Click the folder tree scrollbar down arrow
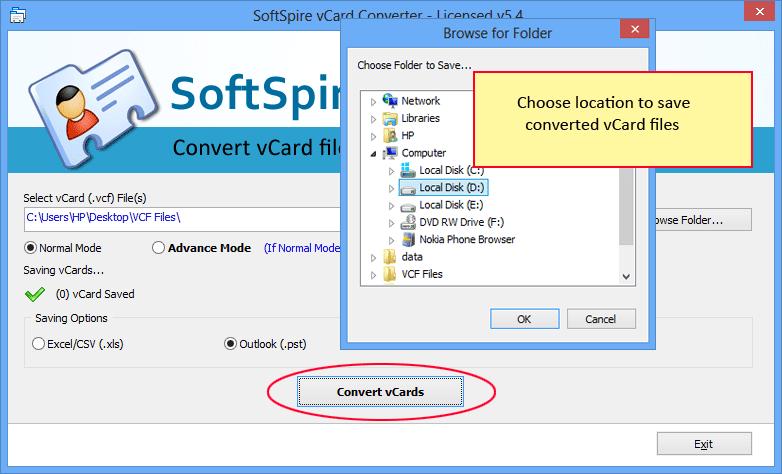Image resolution: width=782 pixels, height=474 pixels. pyautogui.click(x=626, y=276)
